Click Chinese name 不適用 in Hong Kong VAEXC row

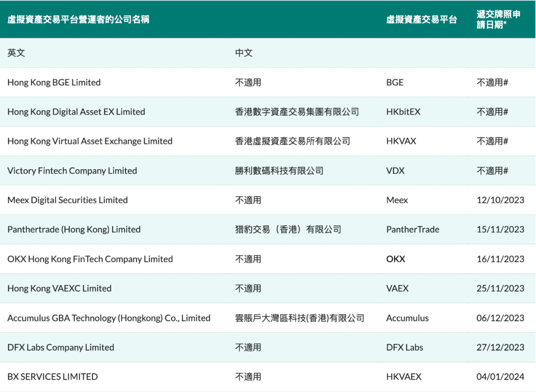[248, 288]
